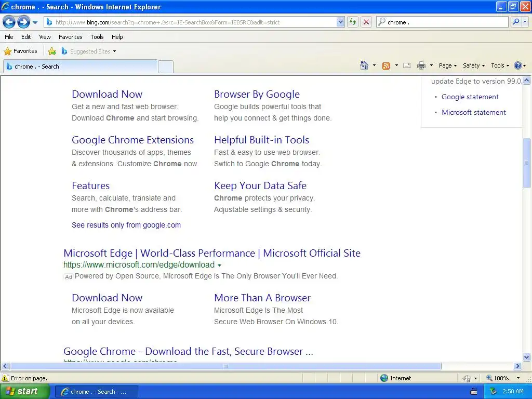Open Google Chrome Fast, Secure Browser result

pos(188,351)
